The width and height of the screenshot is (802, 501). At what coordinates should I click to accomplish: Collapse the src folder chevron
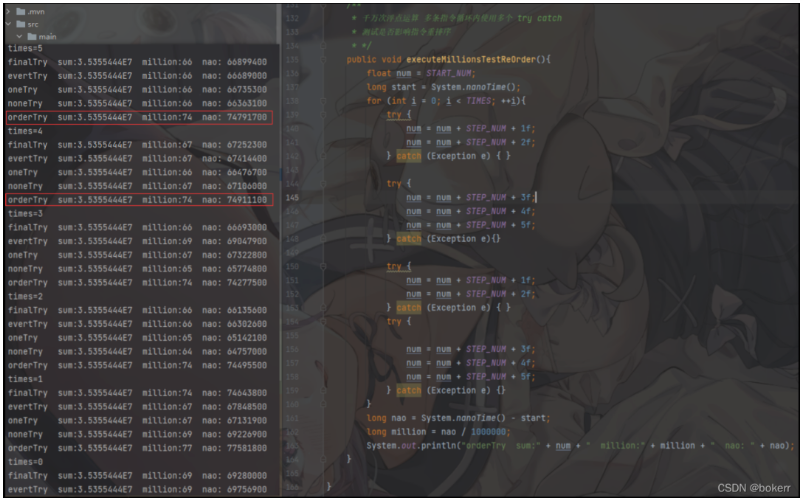(8, 24)
